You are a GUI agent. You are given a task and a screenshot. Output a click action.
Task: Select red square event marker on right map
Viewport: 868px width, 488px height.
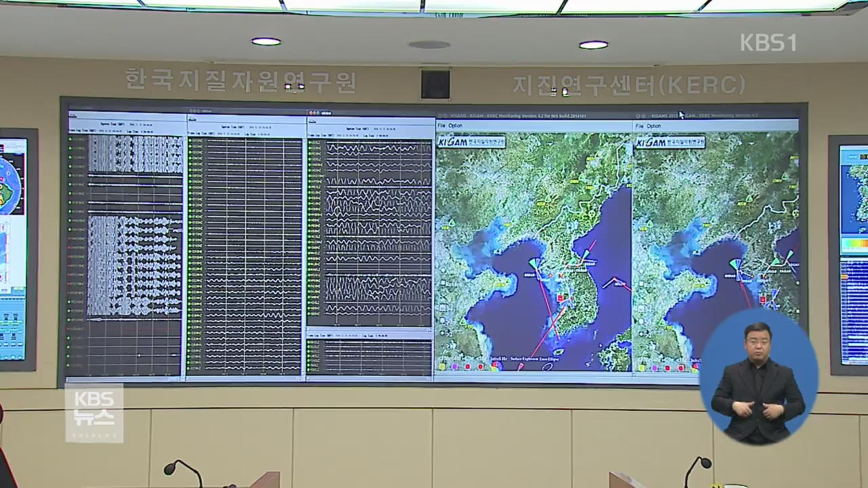point(763,300)
